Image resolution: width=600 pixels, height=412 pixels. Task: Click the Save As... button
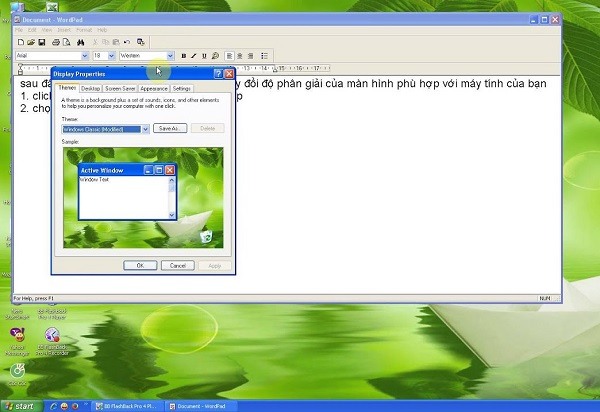(170, 129)
